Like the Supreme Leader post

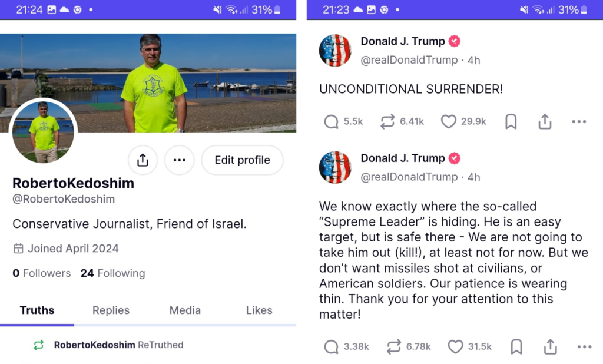coord(455,347)
